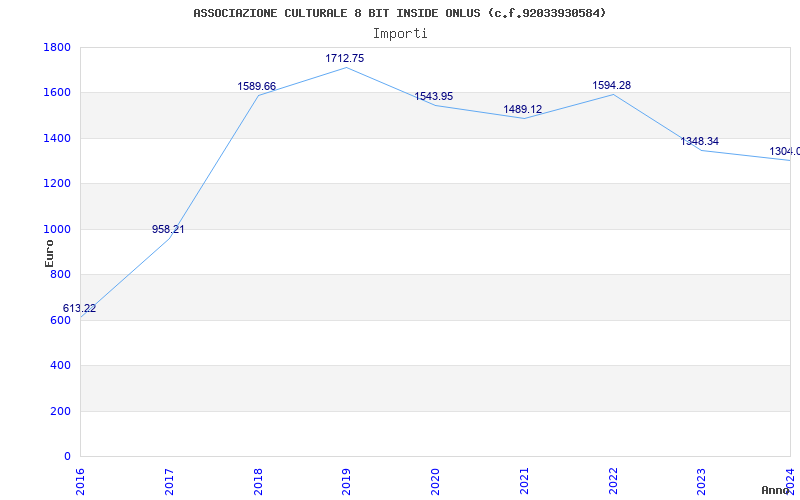Select the 1589.66 data label
800x500 pixels.
(257, 86)
